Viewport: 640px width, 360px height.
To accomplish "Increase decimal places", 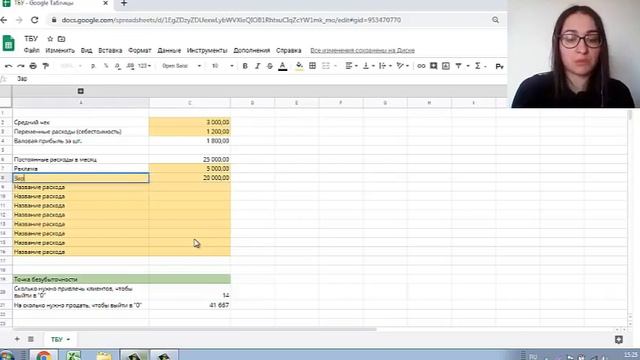I will tap(130, 66).
